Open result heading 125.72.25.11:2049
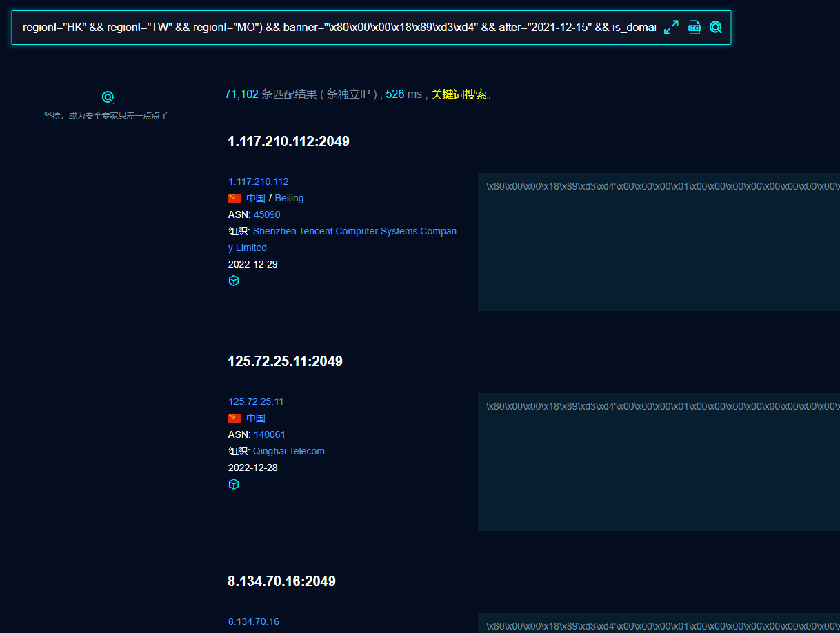Viewport: 840px width, 633px height. [x=285, y=361]
